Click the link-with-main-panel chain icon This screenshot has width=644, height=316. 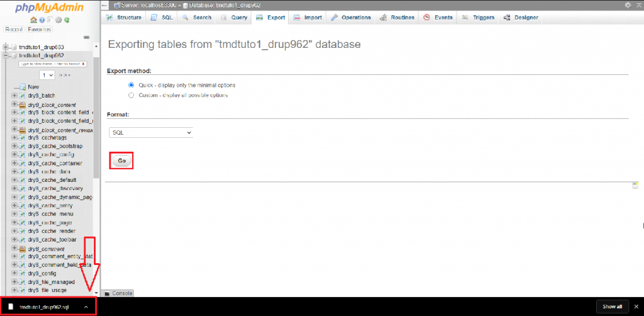coord(86,37)
